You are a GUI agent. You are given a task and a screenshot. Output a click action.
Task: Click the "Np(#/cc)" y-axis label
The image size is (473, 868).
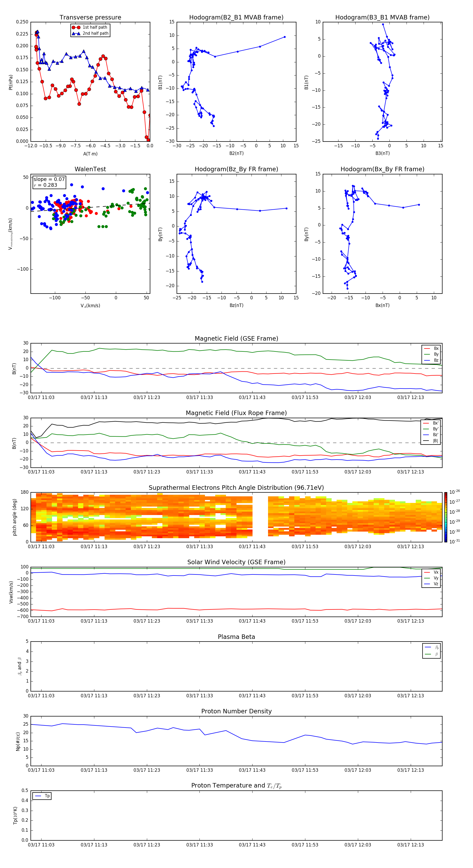[18, 741]
